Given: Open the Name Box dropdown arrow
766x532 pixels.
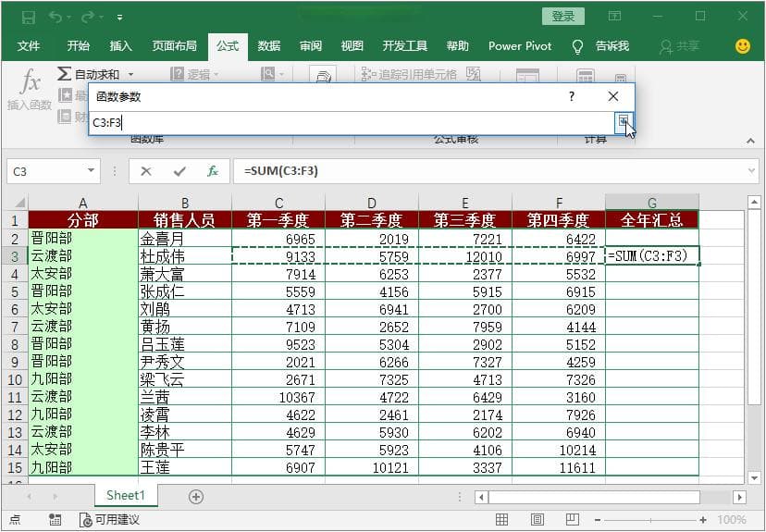Looking at the screenshot, I should [91, 171].
